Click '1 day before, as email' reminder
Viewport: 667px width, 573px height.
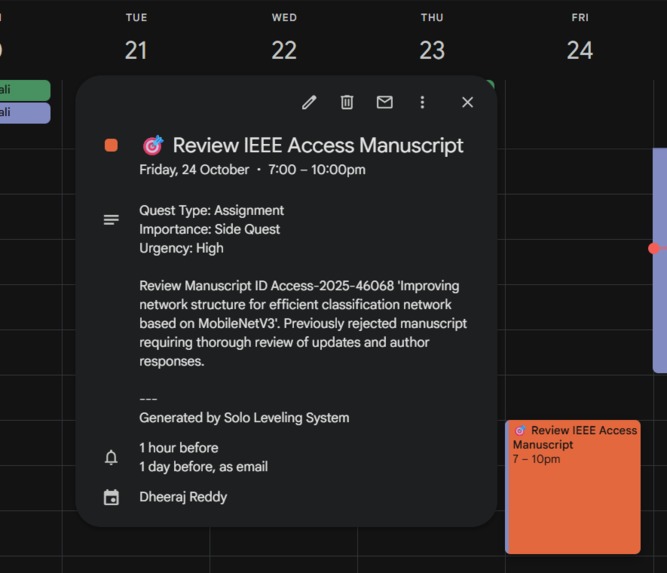tap(203, 467)
